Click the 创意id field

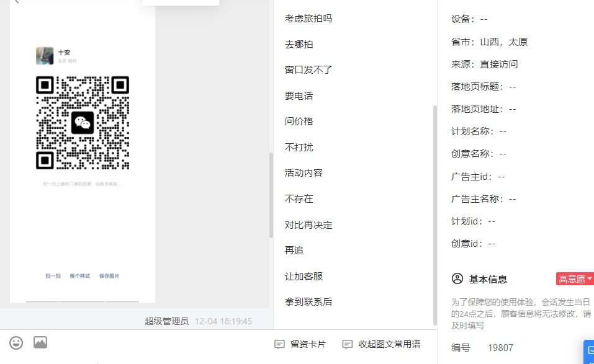[473, 243]
